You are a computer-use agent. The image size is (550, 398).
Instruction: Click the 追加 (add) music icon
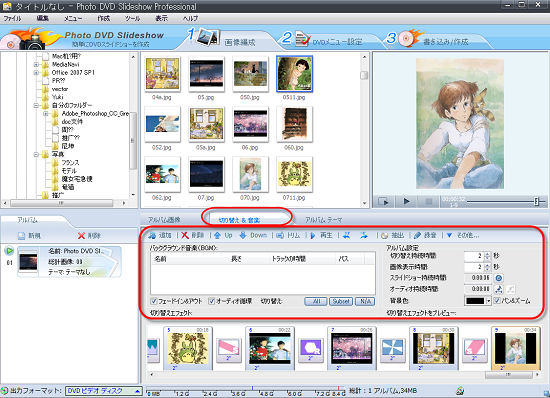pyautogui.click(x=152, y=235)
